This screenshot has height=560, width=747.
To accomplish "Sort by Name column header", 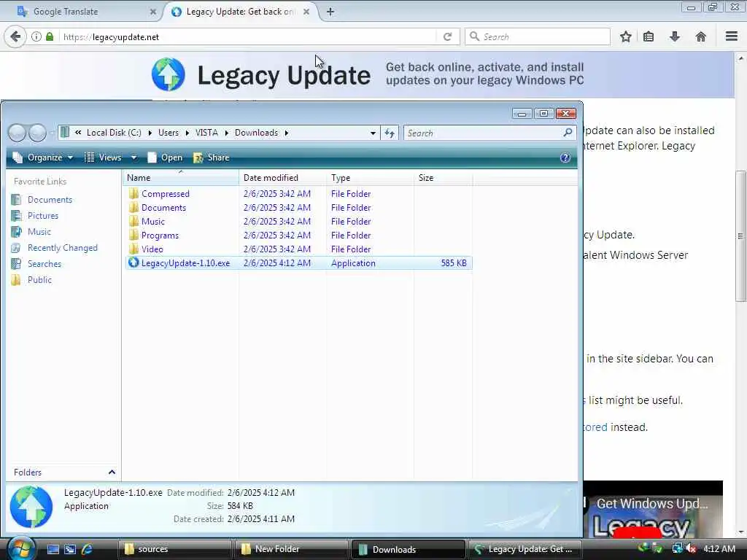I will (x=181, y=178).
